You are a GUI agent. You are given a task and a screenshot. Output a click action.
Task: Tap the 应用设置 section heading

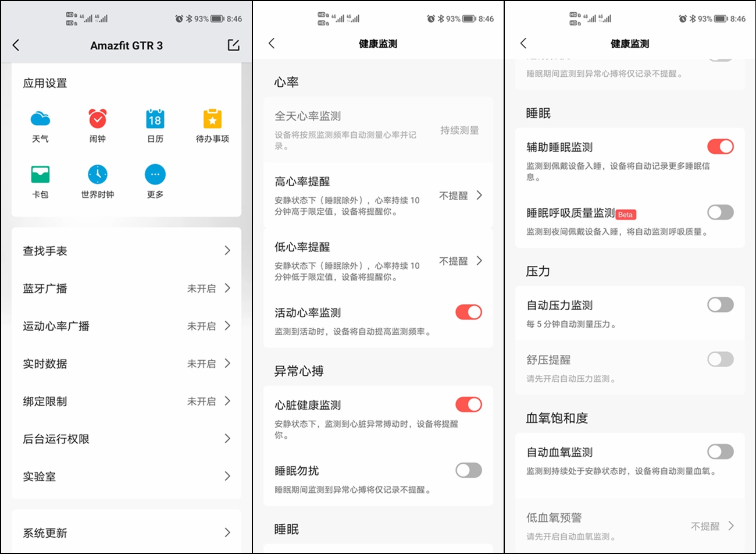[x=45, y=83]
